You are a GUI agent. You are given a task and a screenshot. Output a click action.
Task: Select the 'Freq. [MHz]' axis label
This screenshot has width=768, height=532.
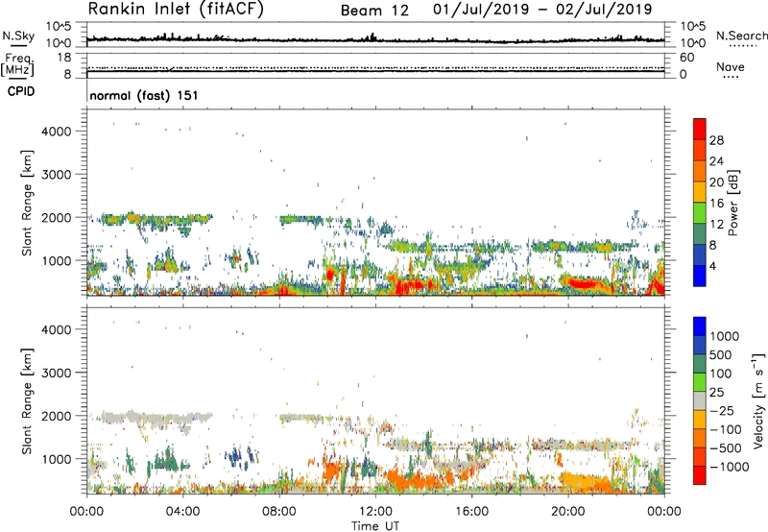[18, 65]
